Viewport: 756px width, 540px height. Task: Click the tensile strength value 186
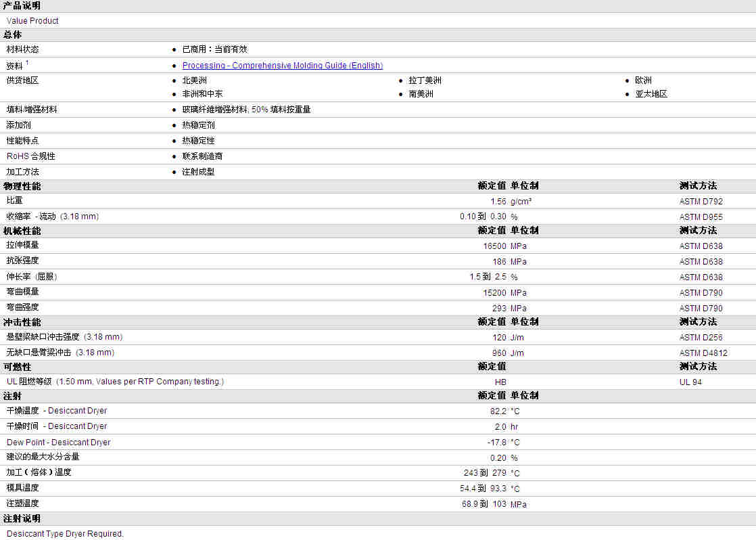(500, 262)
